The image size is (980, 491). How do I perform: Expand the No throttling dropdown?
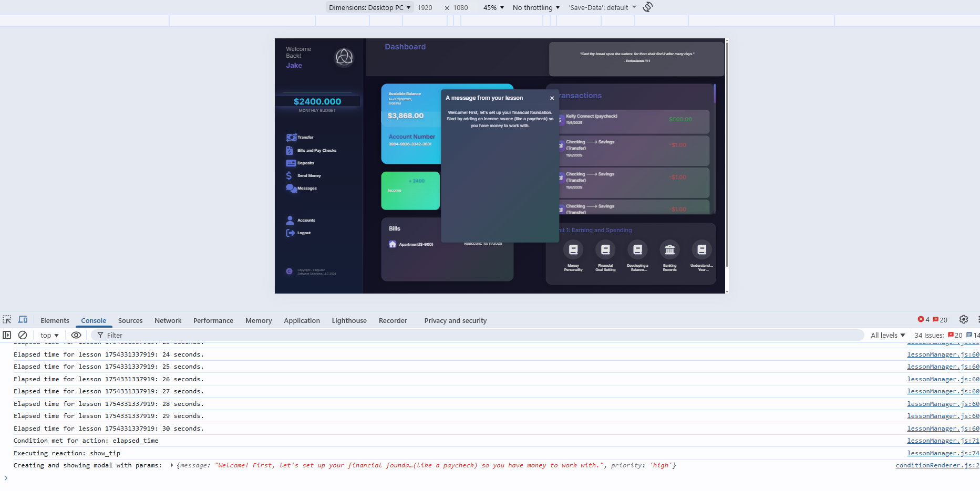[536, 7]
